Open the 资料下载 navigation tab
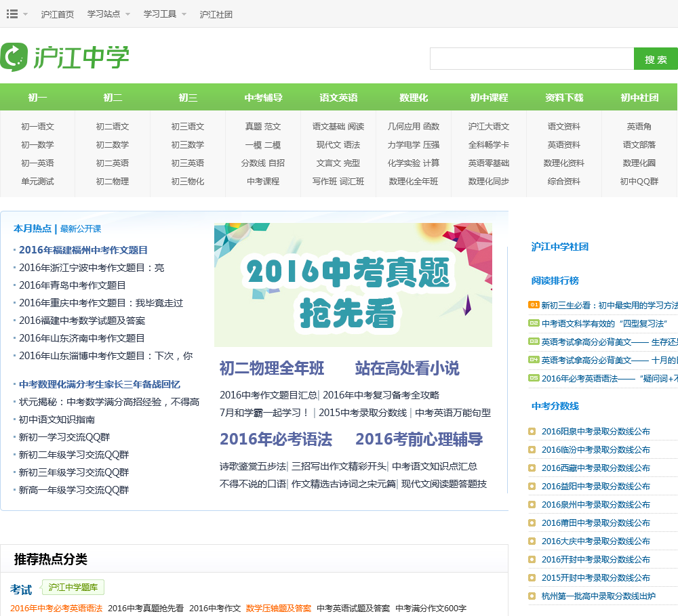The width and height of the screenshot is (678, 616). pos(564,98)
